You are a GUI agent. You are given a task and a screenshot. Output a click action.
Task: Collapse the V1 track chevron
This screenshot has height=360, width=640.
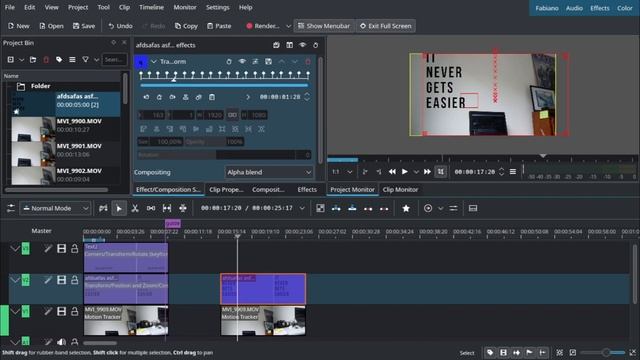[15, 311]
